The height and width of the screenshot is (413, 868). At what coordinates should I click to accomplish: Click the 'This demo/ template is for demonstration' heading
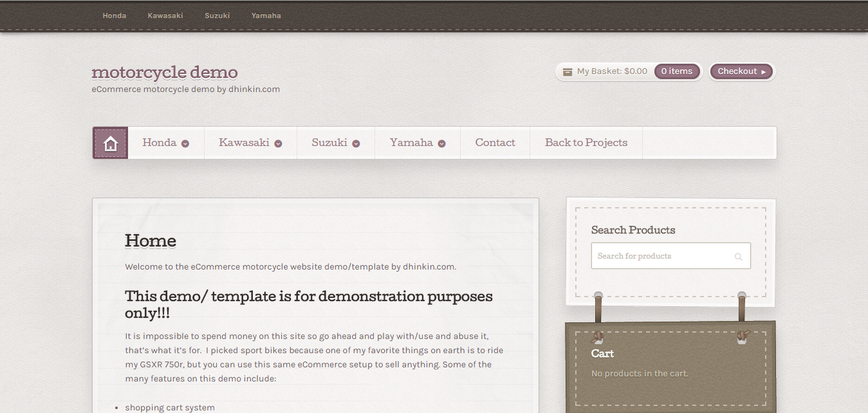click(309, 305)
